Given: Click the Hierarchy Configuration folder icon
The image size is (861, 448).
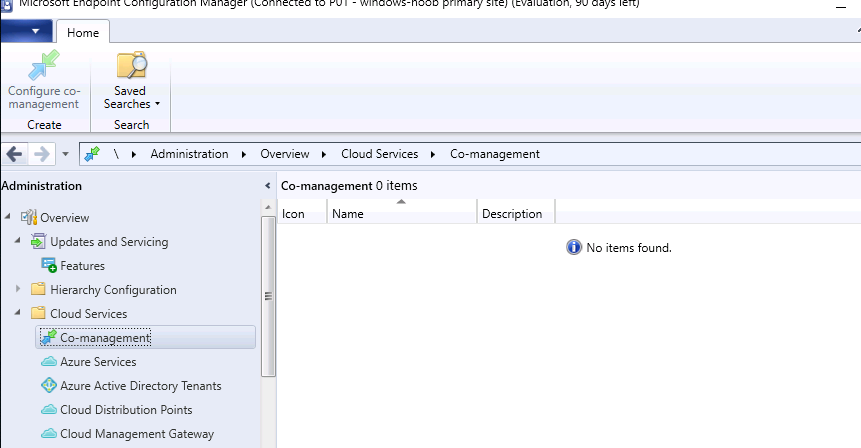Looking at the screenshot, I should tap(38, 289).
